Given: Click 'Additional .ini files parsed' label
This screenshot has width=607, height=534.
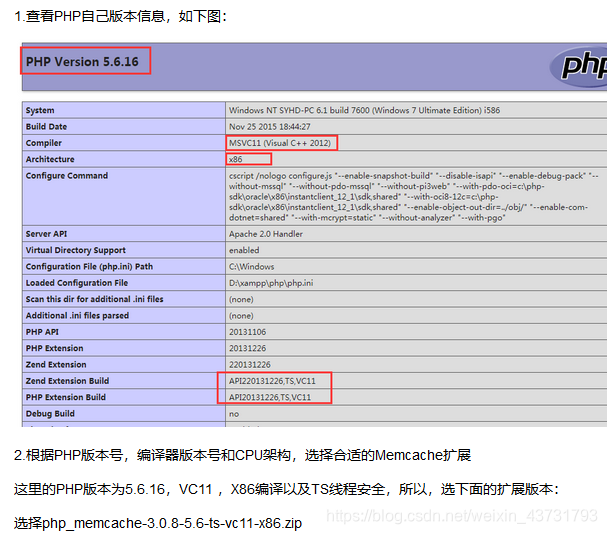Looking at the screenshot, I should (x=77, y=316).
